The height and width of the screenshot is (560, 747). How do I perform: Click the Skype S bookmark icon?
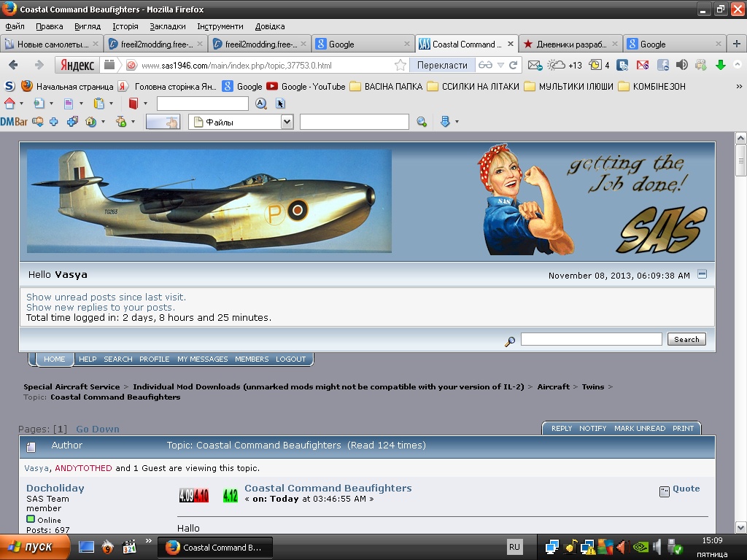(9, 86)
